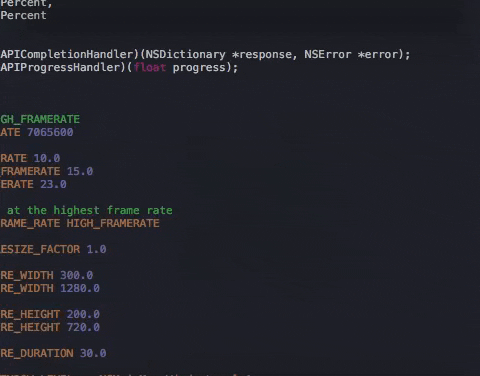Click the NSDictionary type in completion handler
480x376 pixels.
coord(185,55)
